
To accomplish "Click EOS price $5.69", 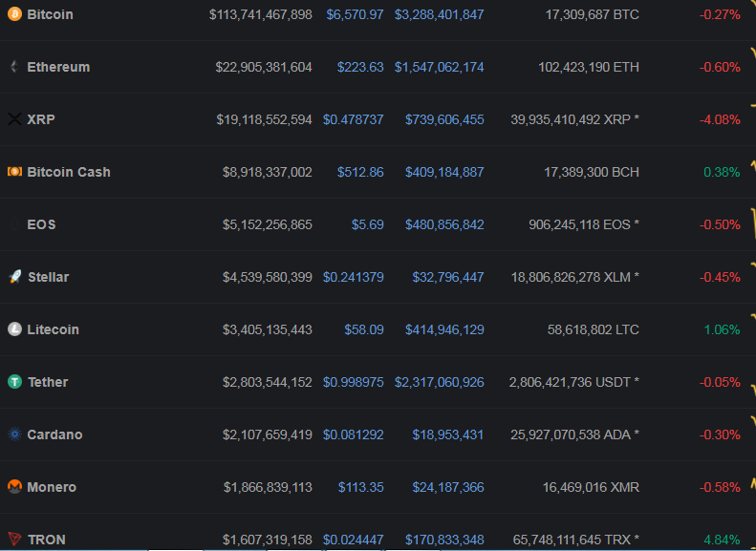I will pos(367,224).
